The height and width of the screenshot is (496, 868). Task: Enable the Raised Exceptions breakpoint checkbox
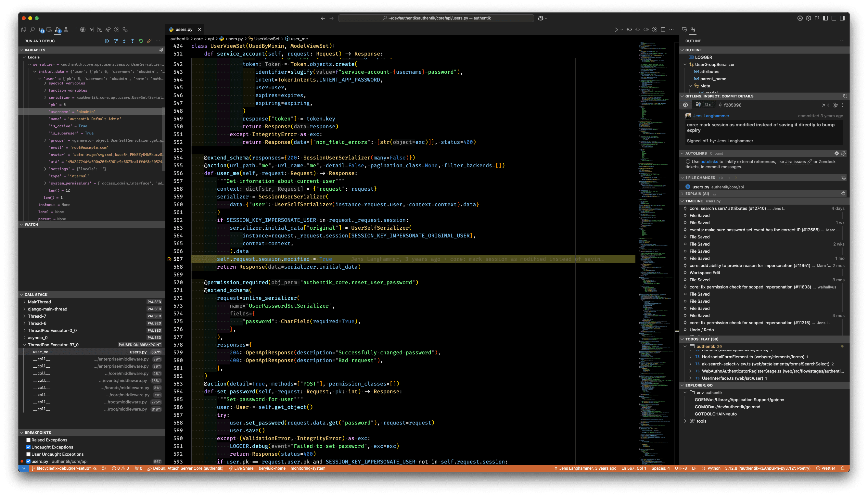point(29,440)
